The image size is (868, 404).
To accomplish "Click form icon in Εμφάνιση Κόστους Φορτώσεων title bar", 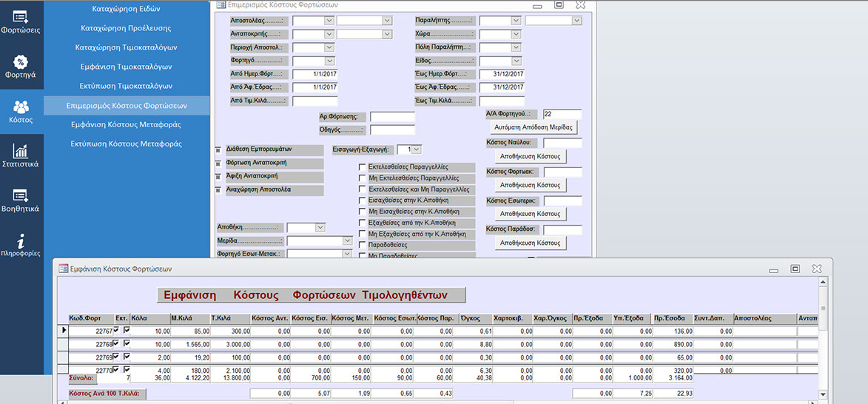I will point(64,269).
